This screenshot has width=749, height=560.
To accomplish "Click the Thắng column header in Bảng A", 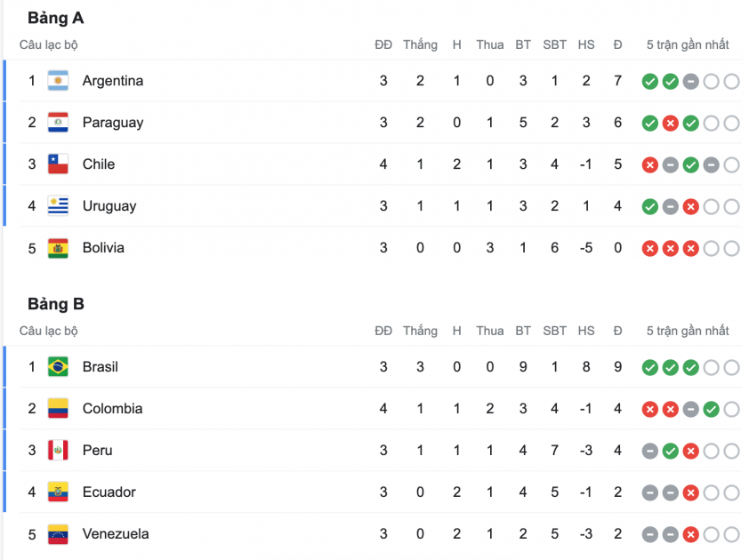I will point(420,44).
